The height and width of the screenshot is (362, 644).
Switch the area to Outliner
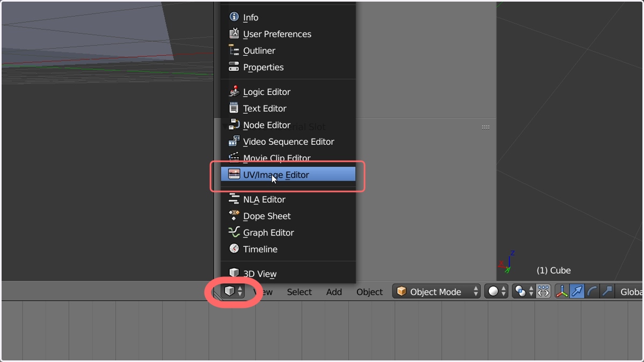(288, 50)
